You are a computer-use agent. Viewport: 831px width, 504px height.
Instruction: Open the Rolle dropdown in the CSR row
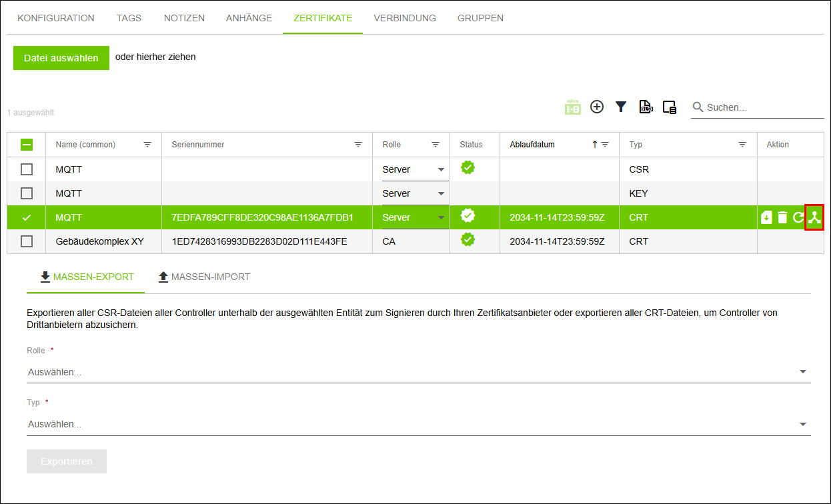tap(414, 170)
